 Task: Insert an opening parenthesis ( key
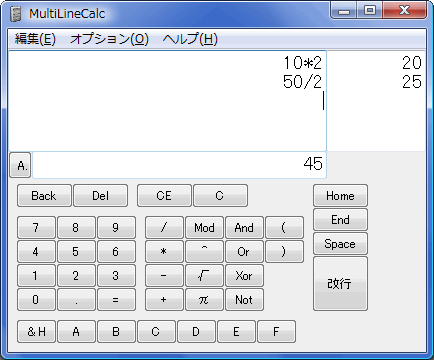(x=284, y=228)
